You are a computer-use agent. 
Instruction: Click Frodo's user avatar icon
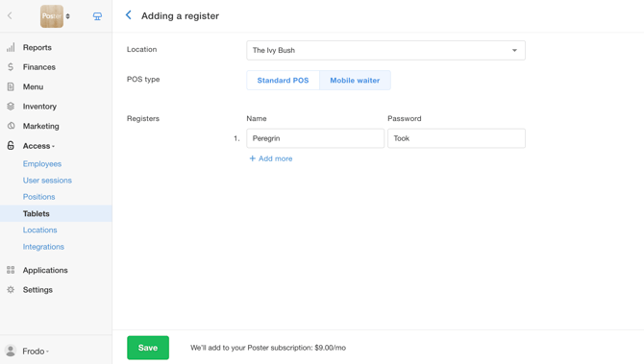11,351
